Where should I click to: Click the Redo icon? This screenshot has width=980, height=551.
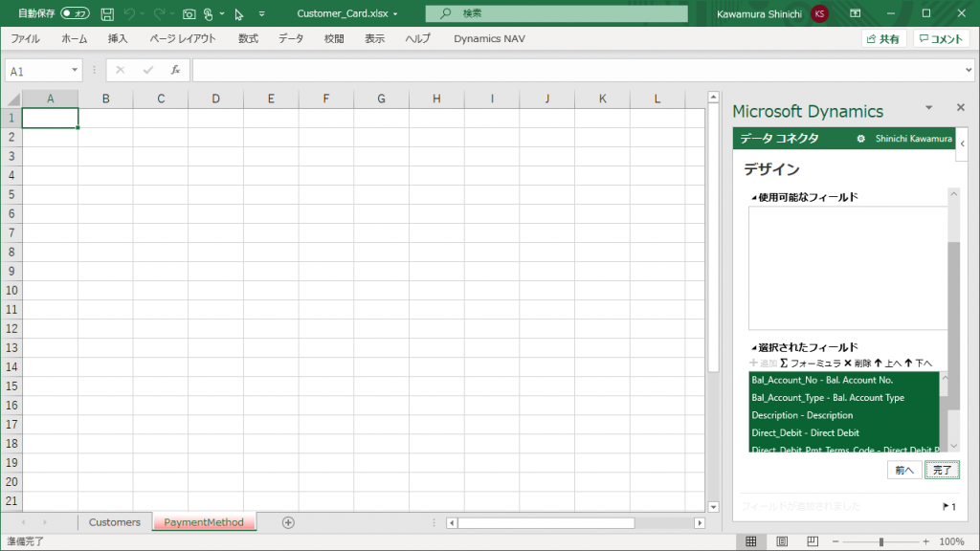160,13
